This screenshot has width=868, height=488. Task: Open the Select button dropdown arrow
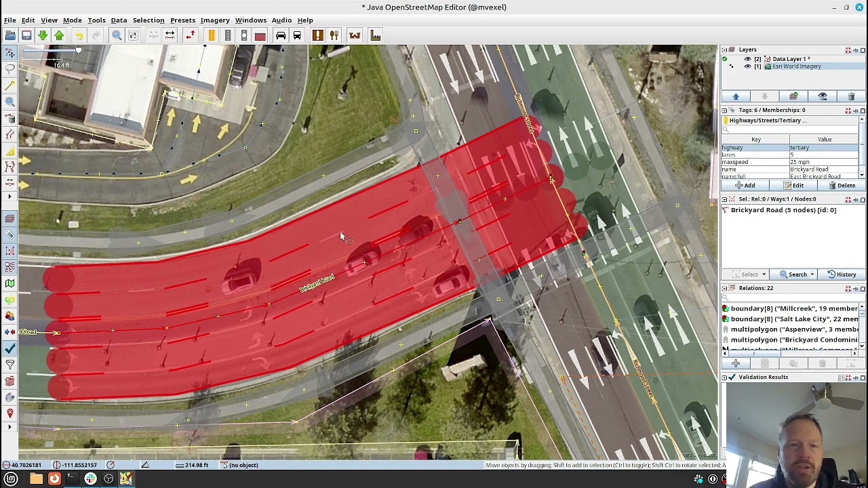(x=764, y=274)
